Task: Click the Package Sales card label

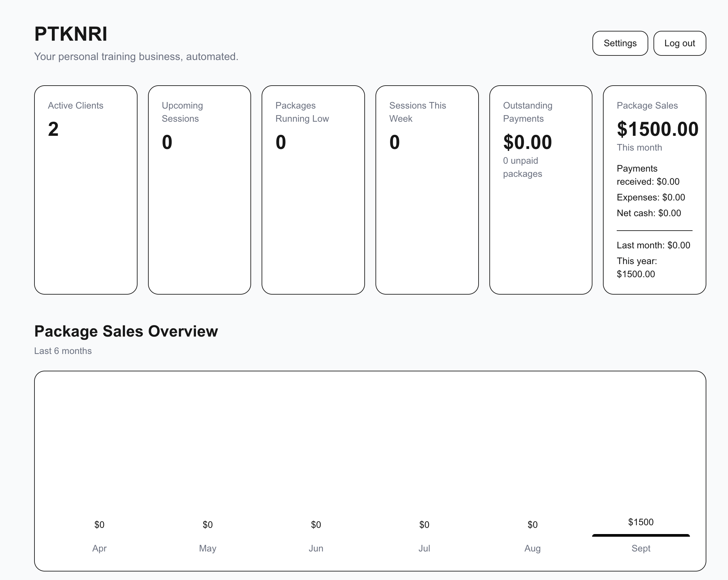Action: (647, 106)
